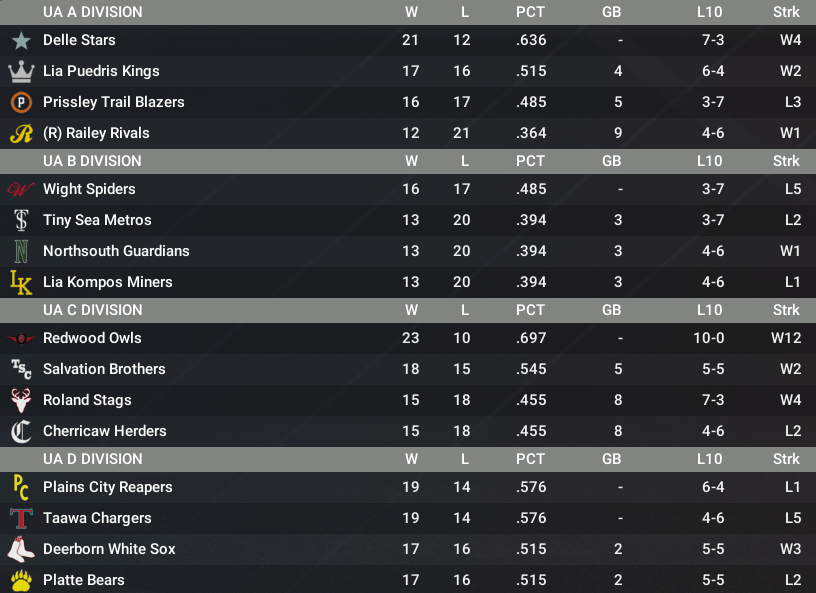Viewport: 816px width, 593px height.
Task: Open the Salvation Brothers team link
Action: 104,369
